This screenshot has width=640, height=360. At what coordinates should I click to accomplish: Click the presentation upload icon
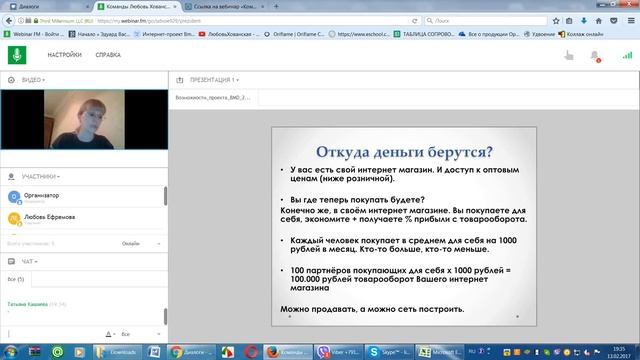[x=180, y=80]
